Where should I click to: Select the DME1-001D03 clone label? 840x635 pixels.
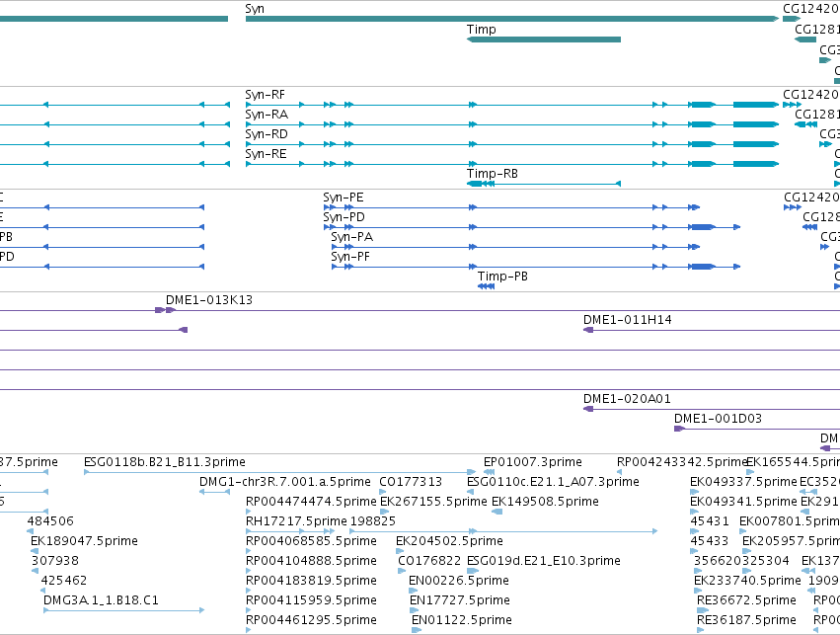coord(718,419)
